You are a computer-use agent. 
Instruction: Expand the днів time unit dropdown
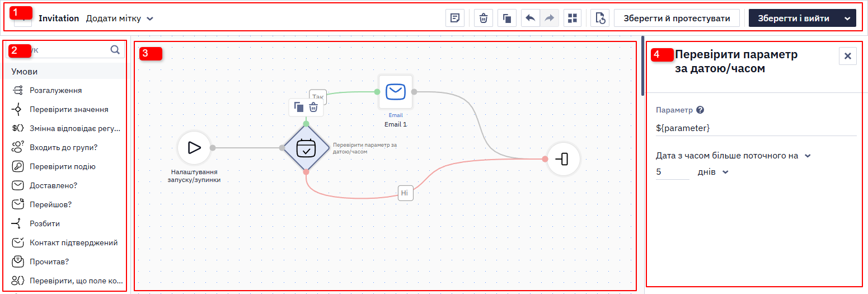point(713,172)
